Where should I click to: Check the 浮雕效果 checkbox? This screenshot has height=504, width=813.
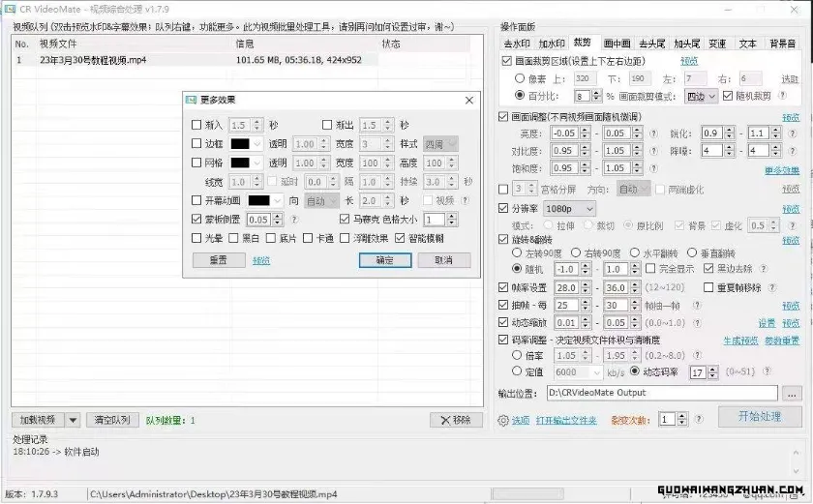coord(345,238)
